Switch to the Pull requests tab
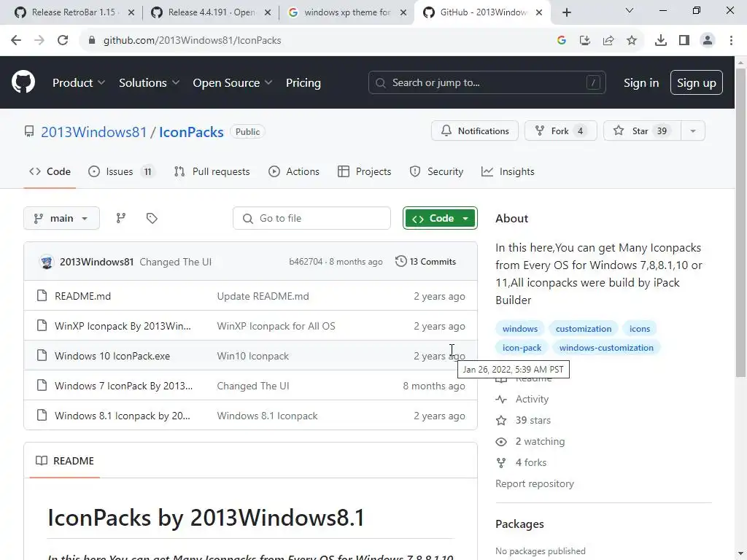747x560 pixels. 212,171
